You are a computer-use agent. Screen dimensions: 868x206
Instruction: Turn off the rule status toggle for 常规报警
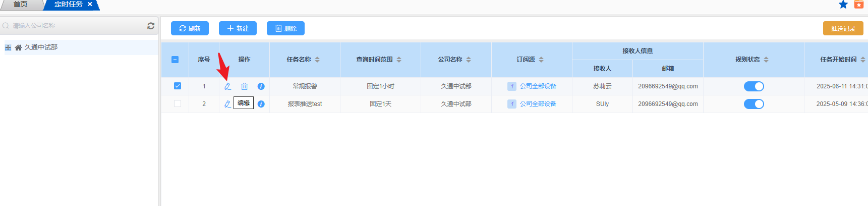(x=754, y=86)
